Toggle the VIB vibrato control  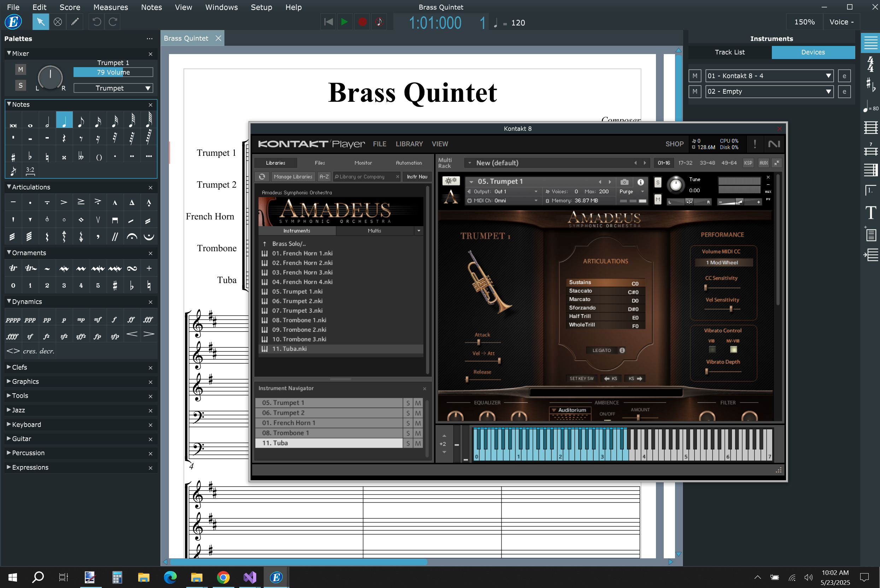click(x=712, y=349)
